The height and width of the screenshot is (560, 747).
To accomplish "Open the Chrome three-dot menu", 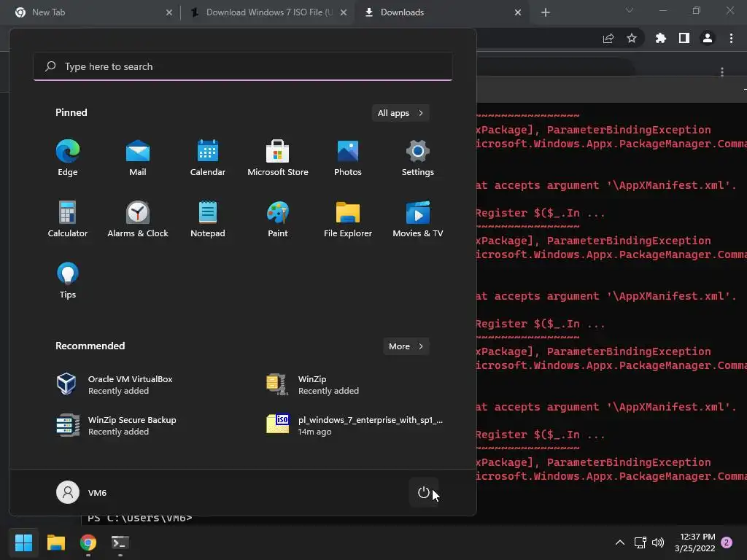I will [731, 38].
